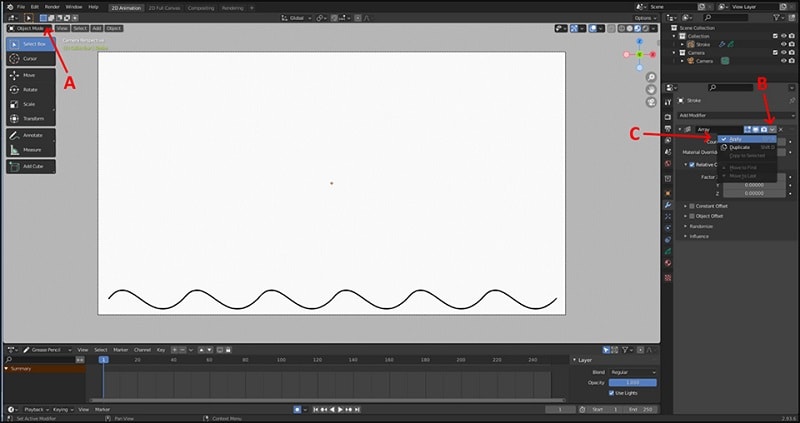Open the File menu

(21, 7)
